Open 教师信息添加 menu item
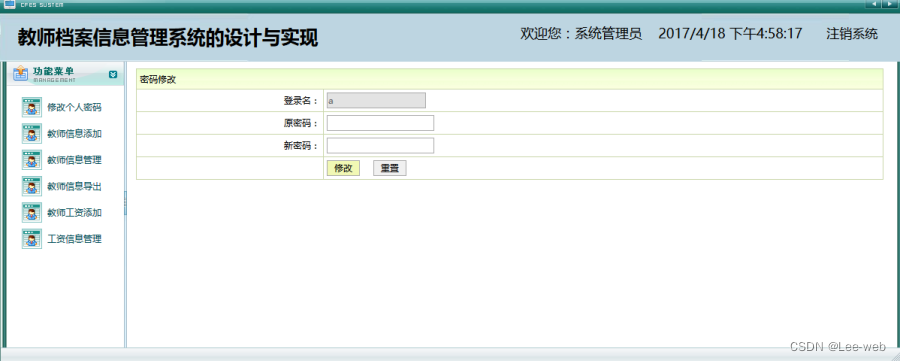901x361 pixels. tap(75, 134)
